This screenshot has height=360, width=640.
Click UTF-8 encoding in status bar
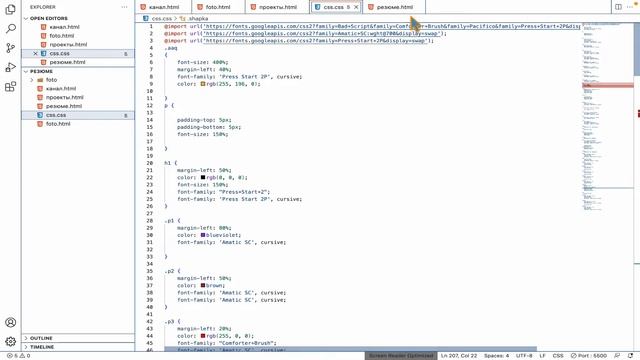(524, 356)
